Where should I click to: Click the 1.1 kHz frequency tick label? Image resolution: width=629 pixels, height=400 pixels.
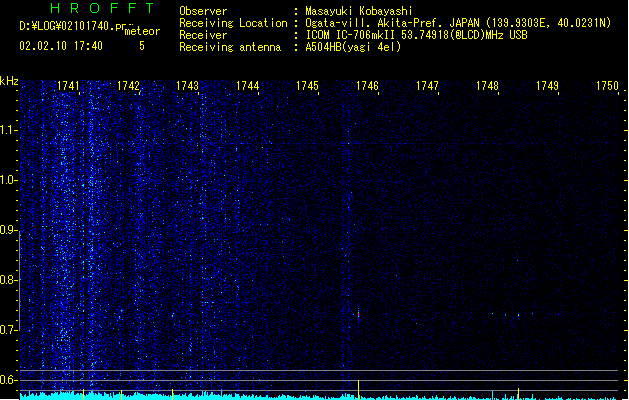coord(8,130)
